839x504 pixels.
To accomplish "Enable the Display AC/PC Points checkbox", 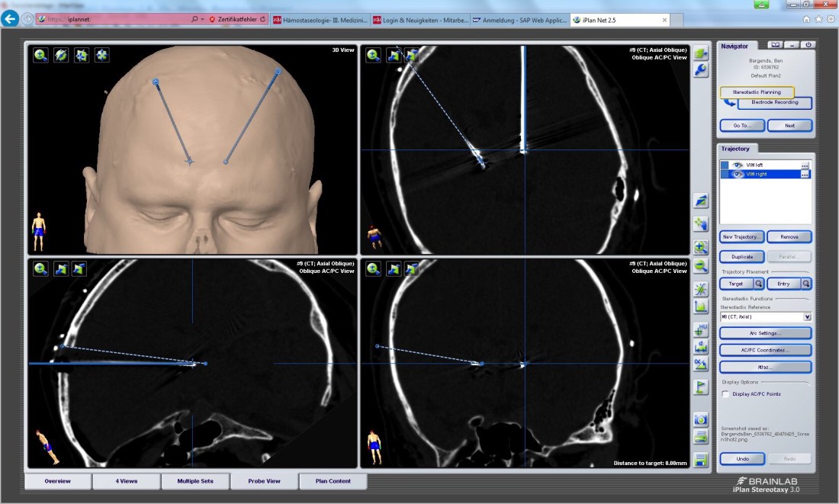I will click(x=725, y=394).
